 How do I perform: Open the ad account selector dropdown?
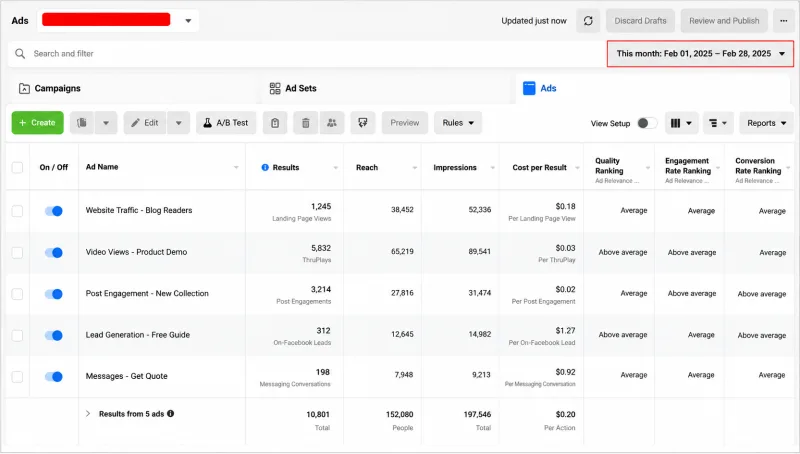tap(118, 20)
